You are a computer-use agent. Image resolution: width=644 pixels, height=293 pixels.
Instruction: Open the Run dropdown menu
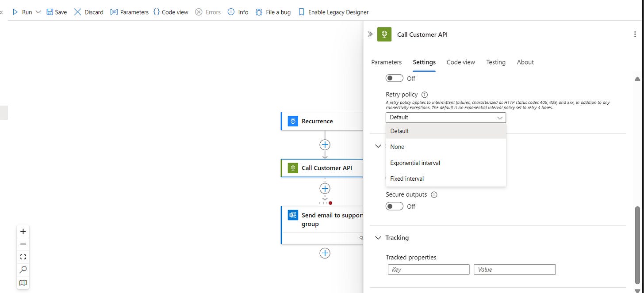(x=38, y=12)
